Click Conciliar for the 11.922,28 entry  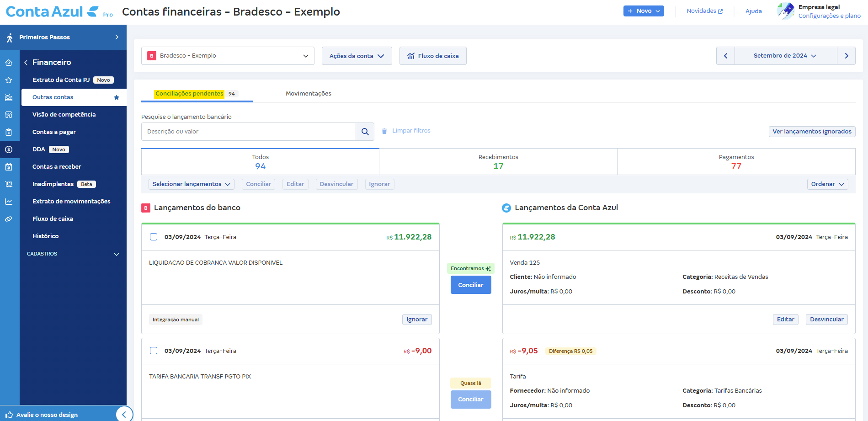471,285
